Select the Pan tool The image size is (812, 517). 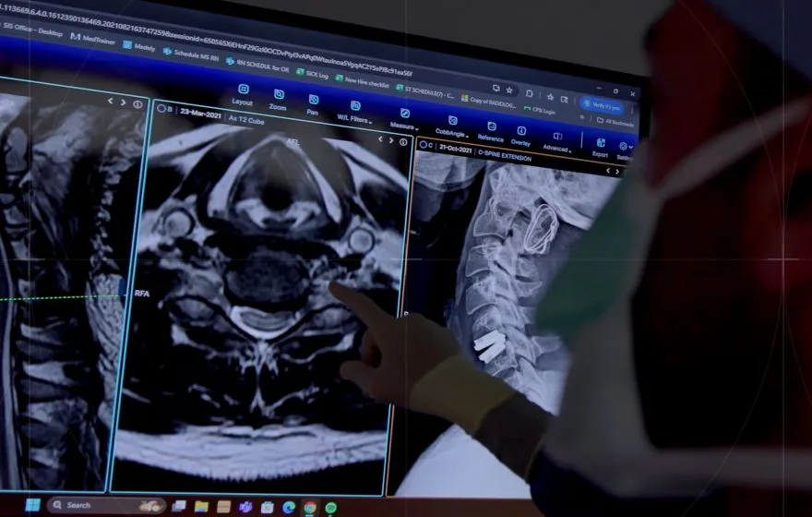point(312,104)
